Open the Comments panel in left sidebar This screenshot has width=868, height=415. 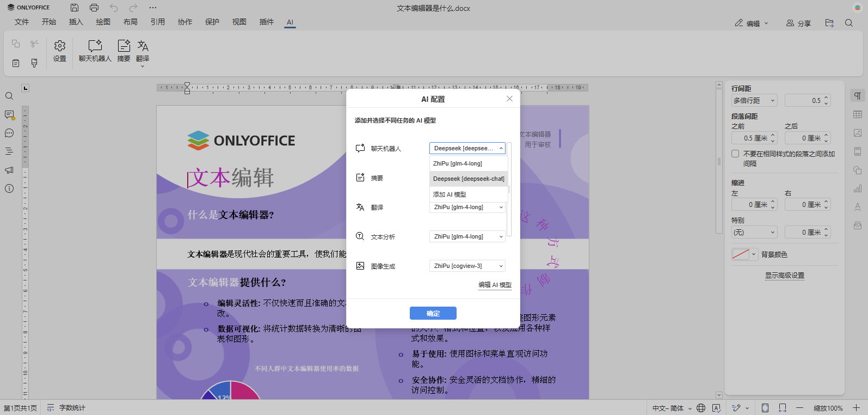[9, 115]
